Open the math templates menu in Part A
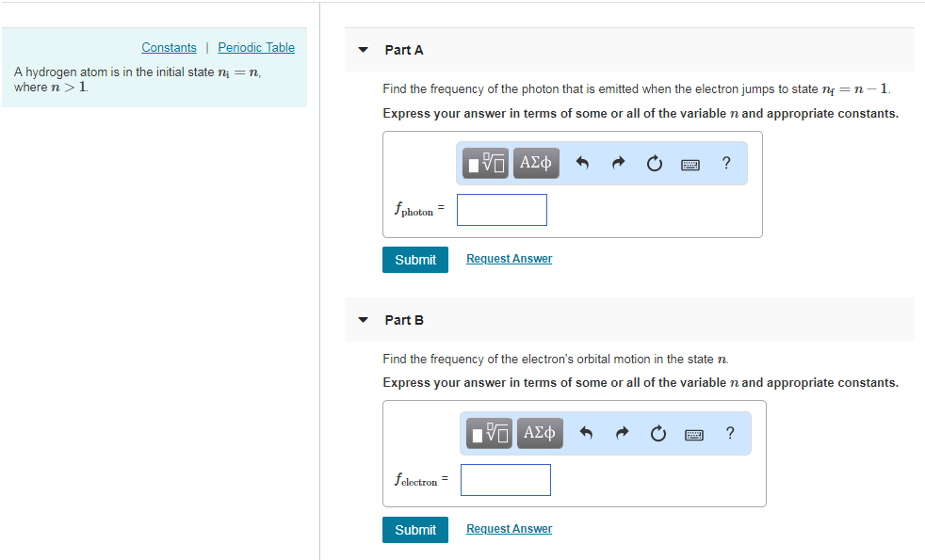Image resolution: width=925 pixels, height=560 pixels. 484,163
